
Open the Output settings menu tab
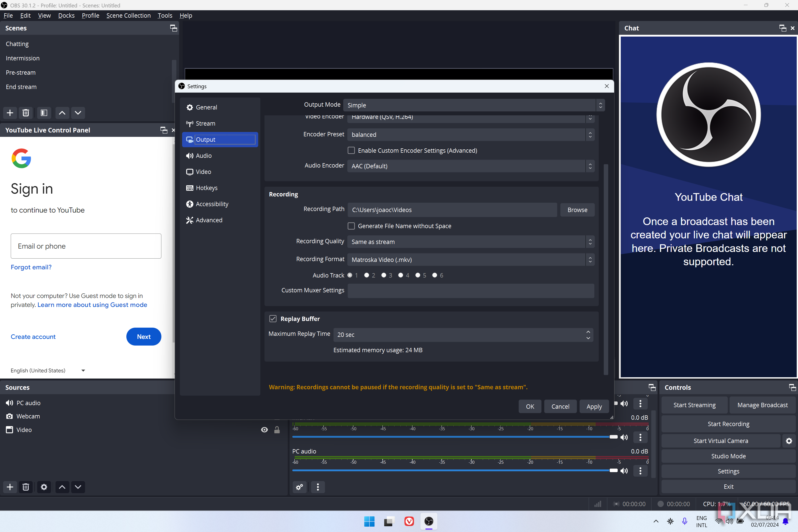pyautogui.click(x=219, y=139)
